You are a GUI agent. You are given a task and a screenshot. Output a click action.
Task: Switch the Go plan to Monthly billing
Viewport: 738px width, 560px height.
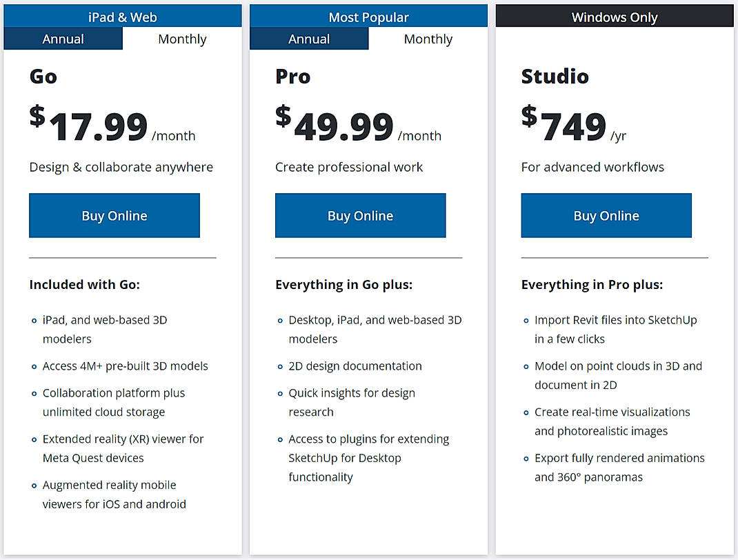coord(181,39)
